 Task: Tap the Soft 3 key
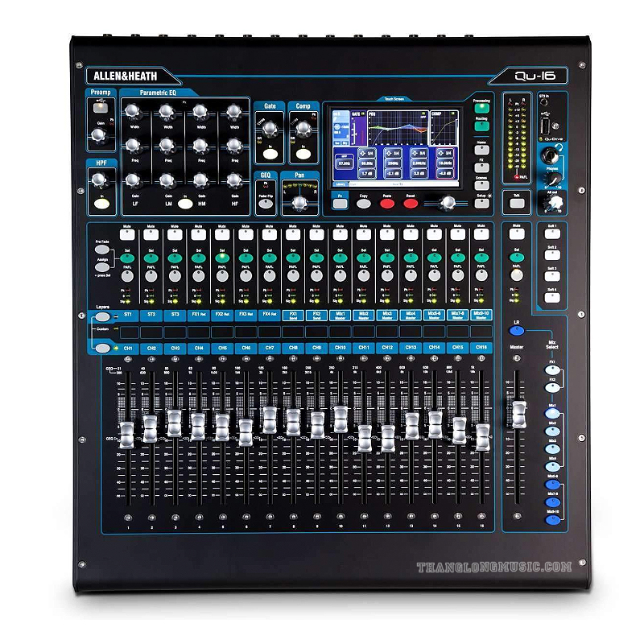[552, 276]
